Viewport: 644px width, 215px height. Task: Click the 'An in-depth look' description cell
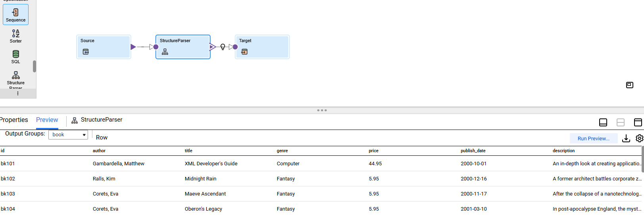597,163
